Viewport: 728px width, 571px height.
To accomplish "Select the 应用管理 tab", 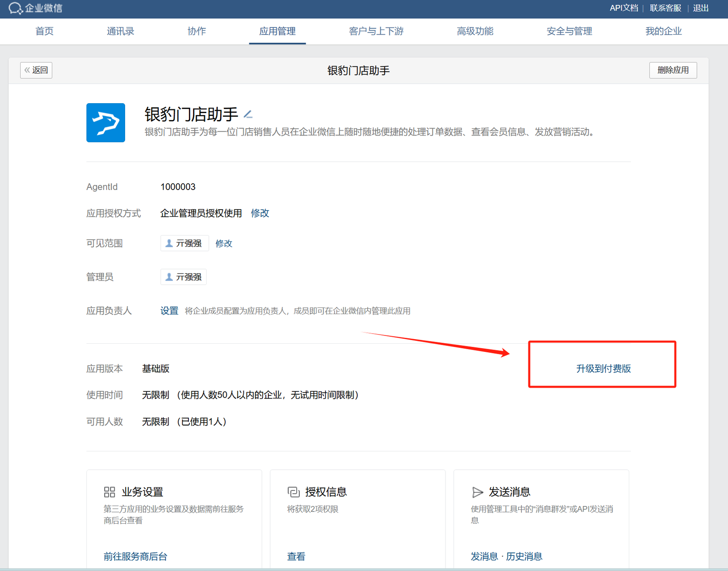I will [278, 31].
